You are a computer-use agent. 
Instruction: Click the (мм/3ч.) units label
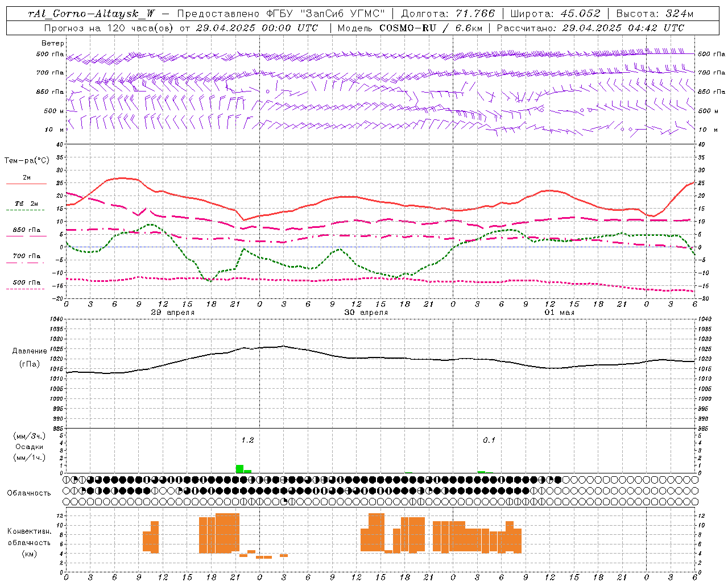[29, 436]
